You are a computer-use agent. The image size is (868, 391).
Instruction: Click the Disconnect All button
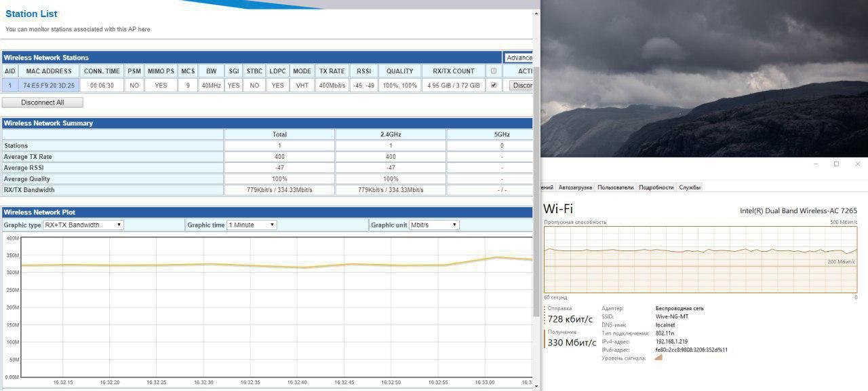(x=43, y=103)
